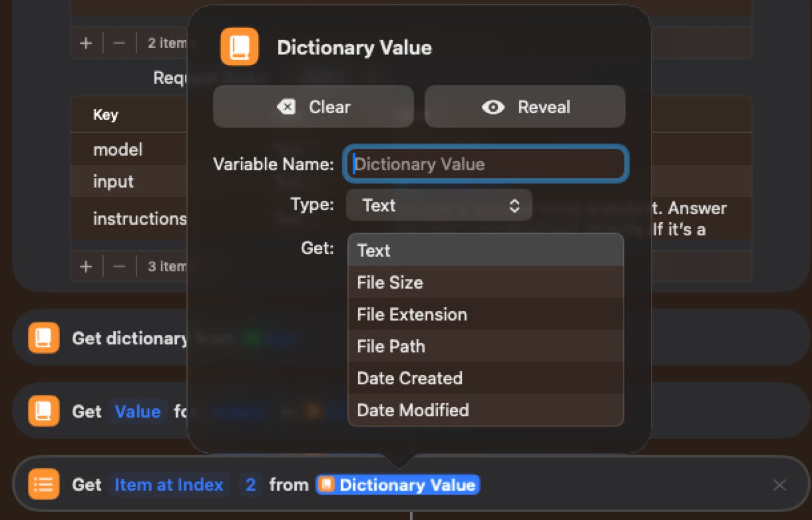Click the Get Value action book icon
This screenshot has width=812, height=520.
coord(44,411)
